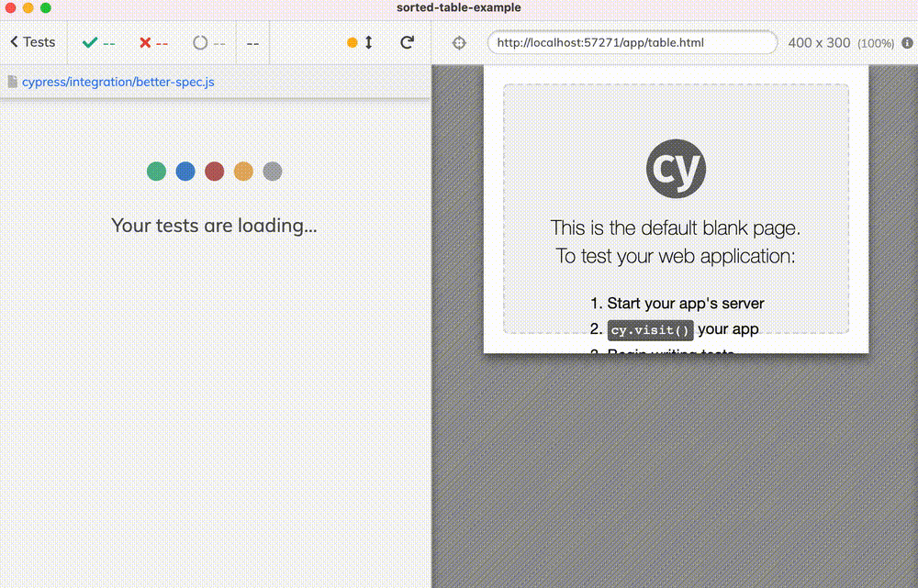Viewport: 918px width, 588px height.
Task: Click the green loading dot
Action: click(156, 172)
